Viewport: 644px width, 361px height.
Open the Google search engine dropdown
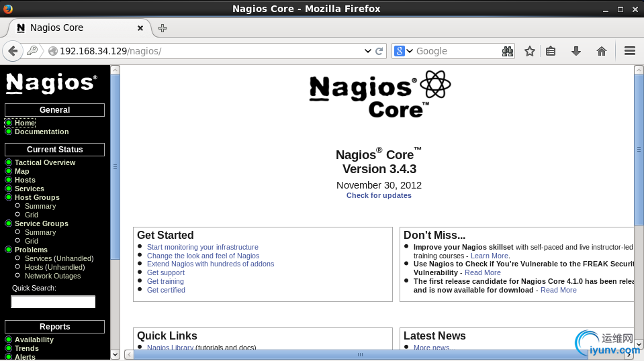pos(404,51)
